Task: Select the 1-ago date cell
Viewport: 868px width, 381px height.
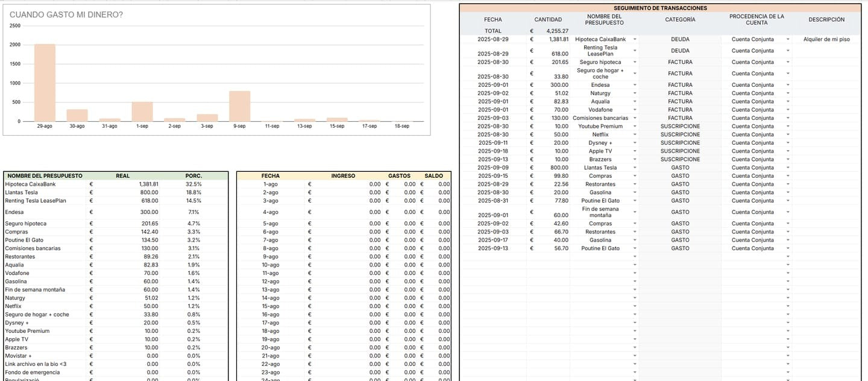Action: coord(270,184)
